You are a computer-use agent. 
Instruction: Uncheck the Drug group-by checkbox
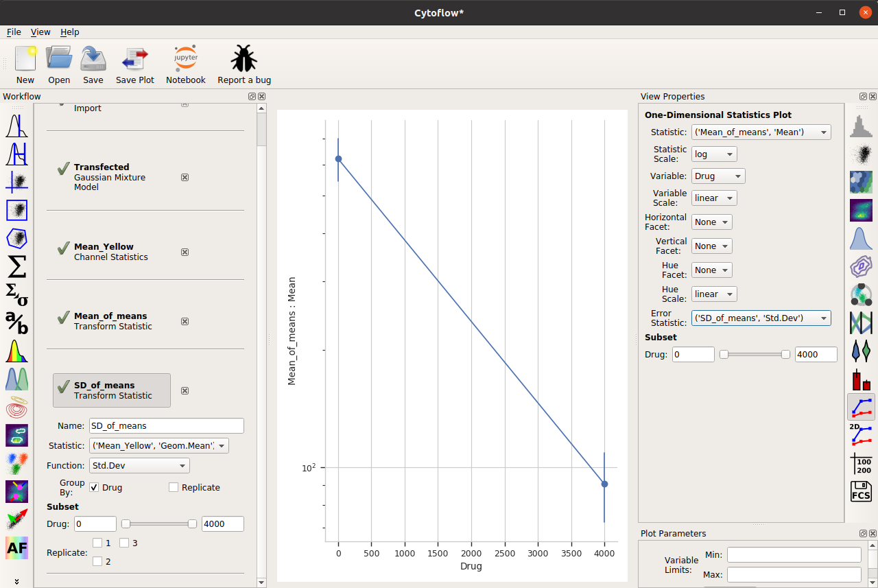94,487
